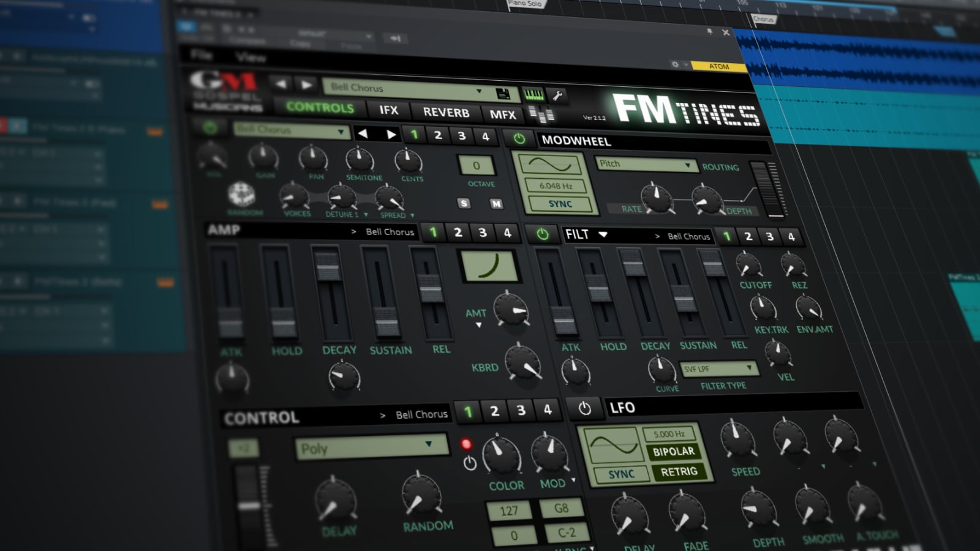This screenshot has height=551, width=980.
Task: Click the OCTAVE value field
Action: pos(477,165)
